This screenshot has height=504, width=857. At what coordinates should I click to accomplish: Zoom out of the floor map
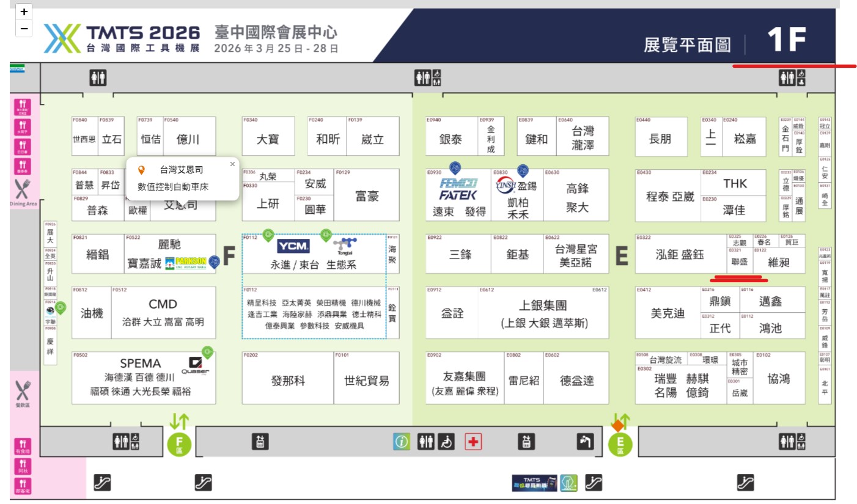(24, 28)
